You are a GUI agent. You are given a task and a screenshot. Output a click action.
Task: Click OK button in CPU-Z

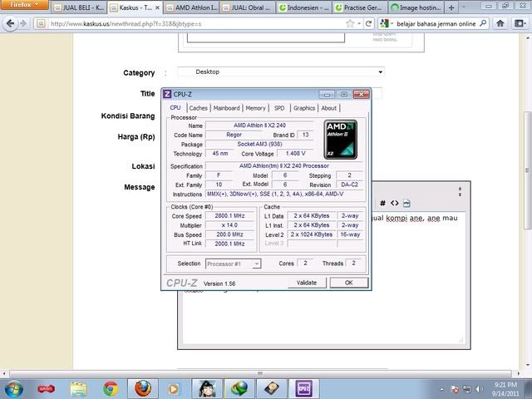coord(349,283)
